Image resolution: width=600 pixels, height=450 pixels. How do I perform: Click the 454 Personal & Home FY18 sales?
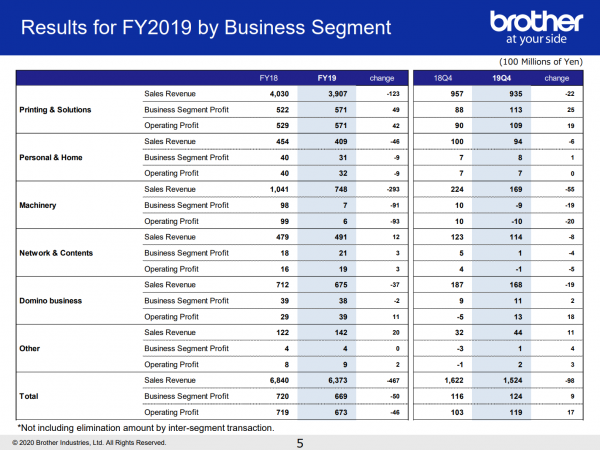click(x=282, y=142)
